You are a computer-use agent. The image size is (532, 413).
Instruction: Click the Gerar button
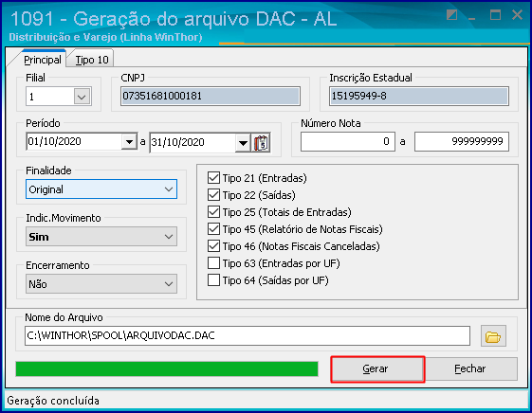pos(377,369)
